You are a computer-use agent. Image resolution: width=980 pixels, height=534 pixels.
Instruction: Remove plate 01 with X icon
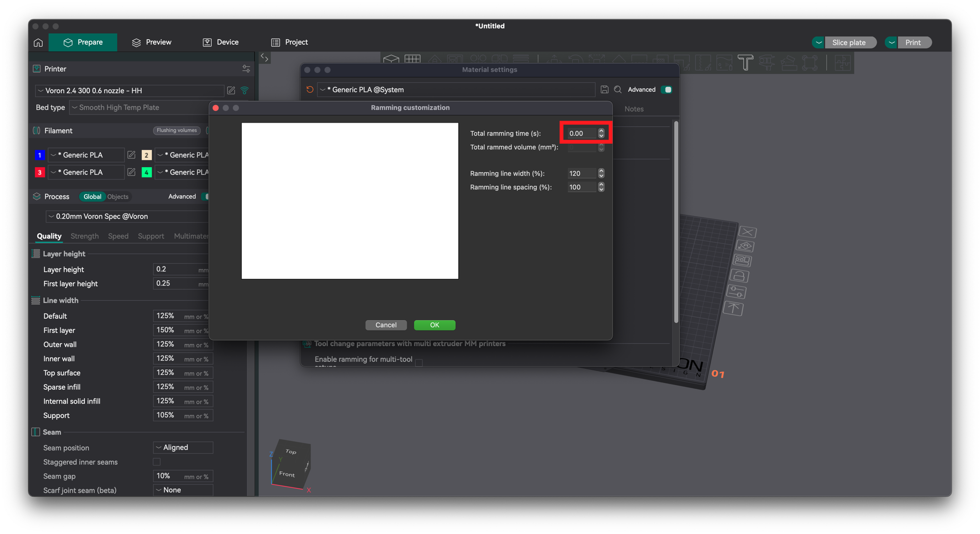pos(747,232)
